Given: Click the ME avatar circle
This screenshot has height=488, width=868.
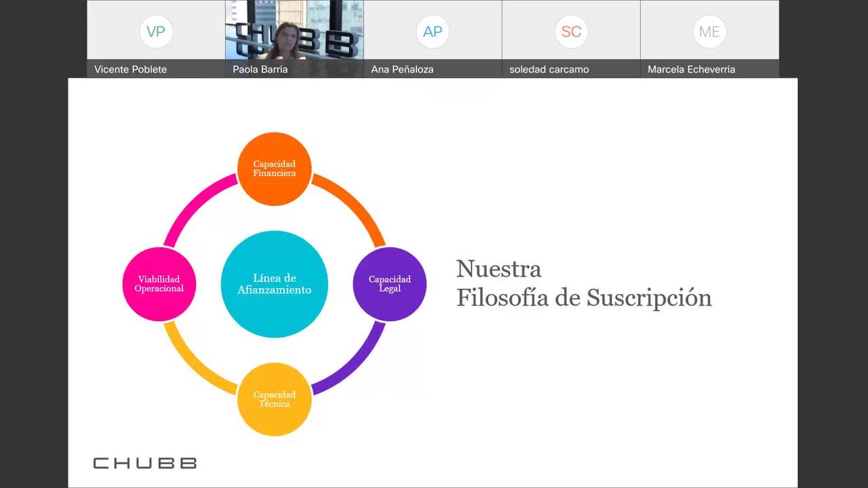Looking at the screenshot, I should 709,32.
